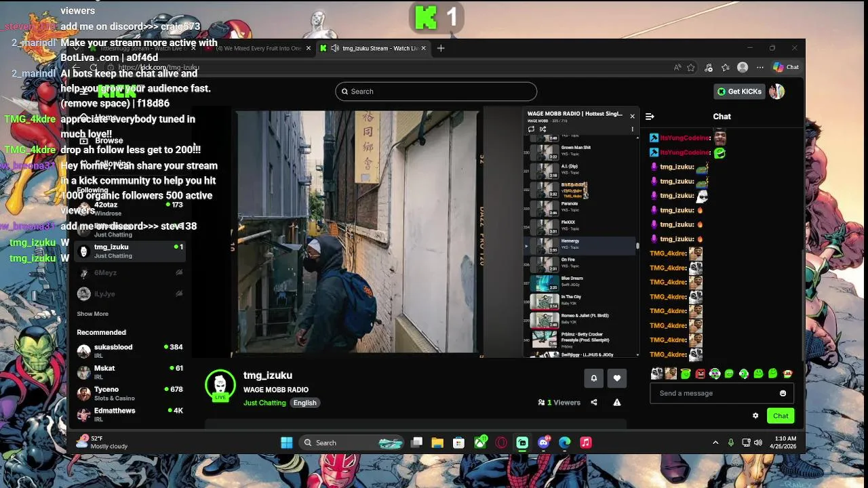Viewport: 868px width, 488px height.
Task: Open the playlist three-dot options menu
Action: click(632, 129)
